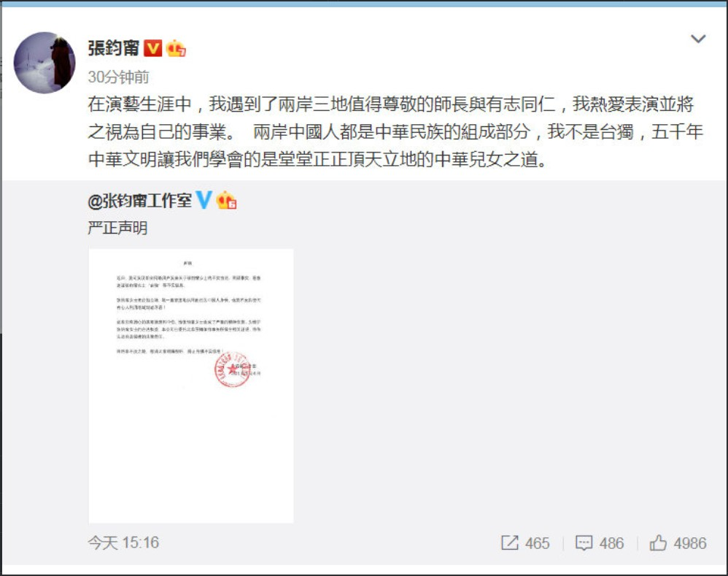
Task: Open 張鈞甯's round profile avatar
Action: pos(44,63)
